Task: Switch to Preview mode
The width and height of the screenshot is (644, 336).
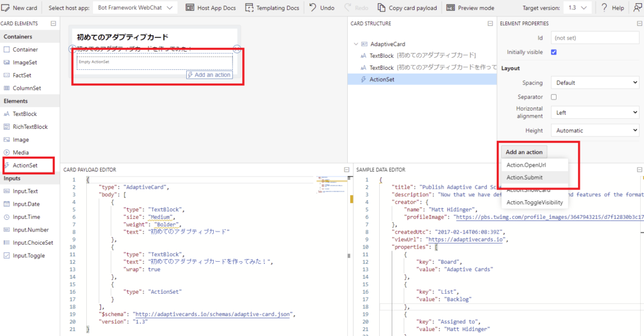Action: pos(470,8)
